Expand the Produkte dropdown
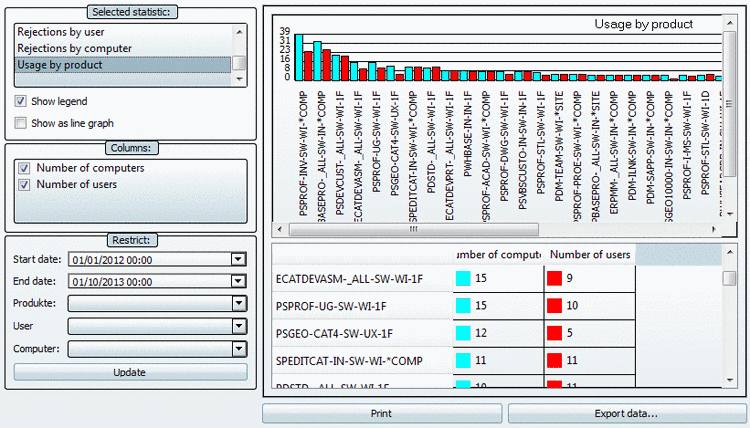The image size is (750, 428). [x=238, y=303]
